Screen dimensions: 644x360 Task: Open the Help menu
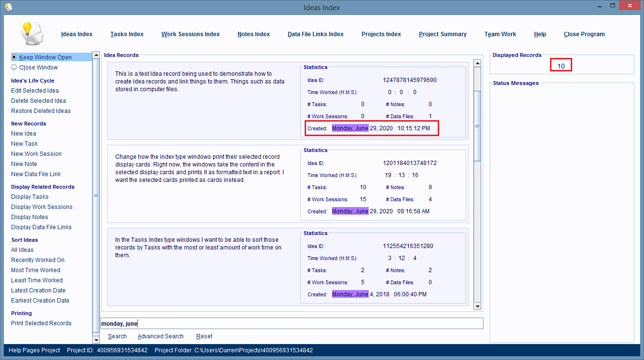click(x=540, y=34)
